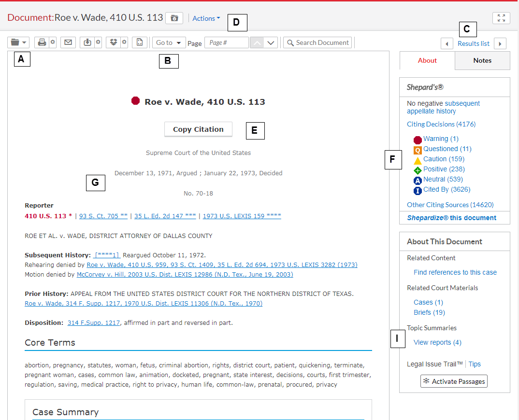
Task: Go to next result arrow
Action: (500, 43)
